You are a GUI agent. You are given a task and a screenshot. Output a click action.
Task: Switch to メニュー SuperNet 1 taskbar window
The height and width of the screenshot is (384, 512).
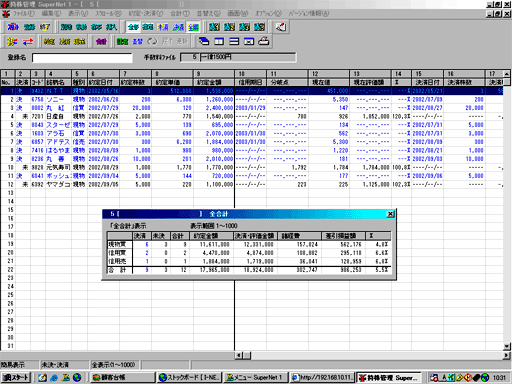(x=256, y=378)
